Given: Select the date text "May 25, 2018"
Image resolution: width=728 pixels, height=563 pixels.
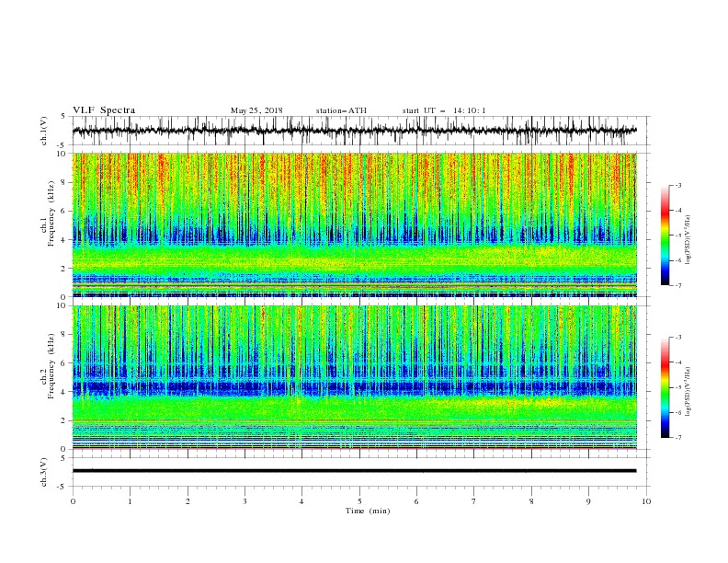Looking at the screenshot, I should pyautogui.click(x=256, y=110).
